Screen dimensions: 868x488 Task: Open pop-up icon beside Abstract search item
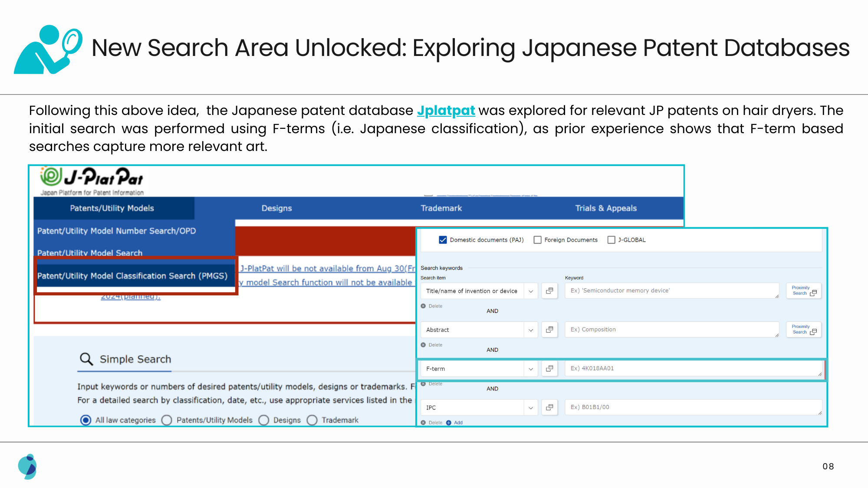549,330
